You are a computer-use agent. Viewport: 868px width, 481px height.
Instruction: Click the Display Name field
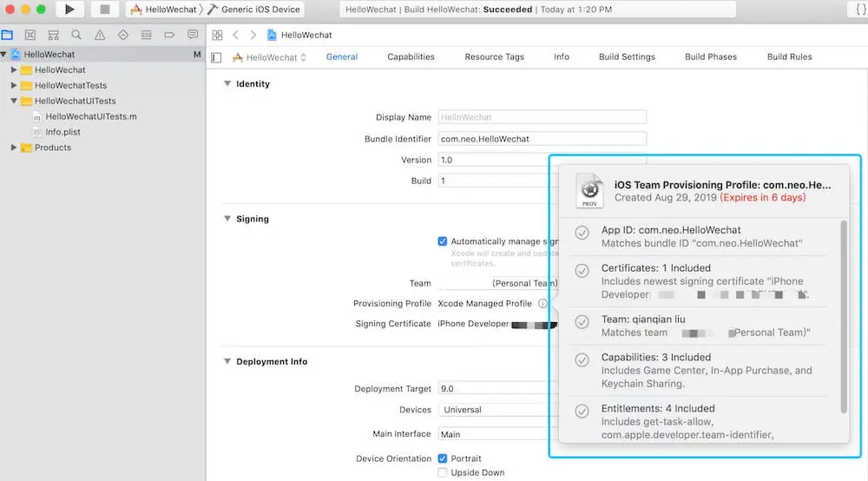(542, 117)
